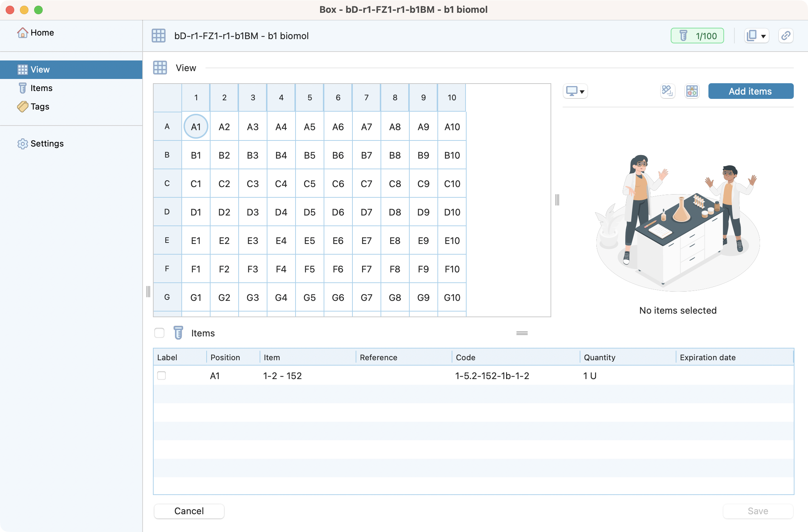Expand the monitor display dropdown
The image size is (808, 532).
(x=575, y=91)
